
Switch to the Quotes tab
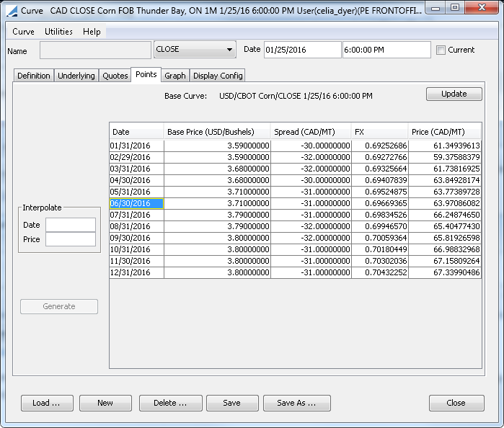tap(115, 76)
